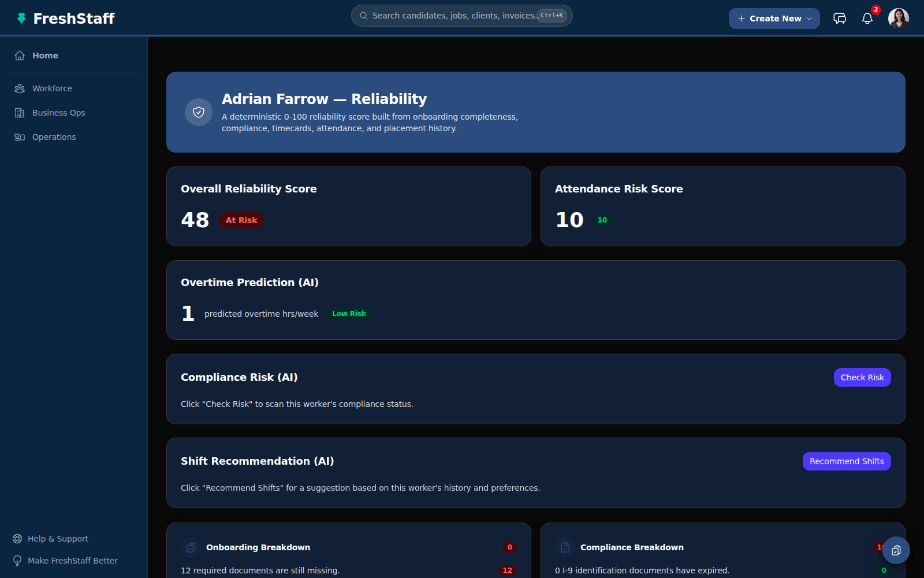Click the red 0 badge on Onboarding Breakdown
Screen dimensions: 924x578
click(510, 547)
